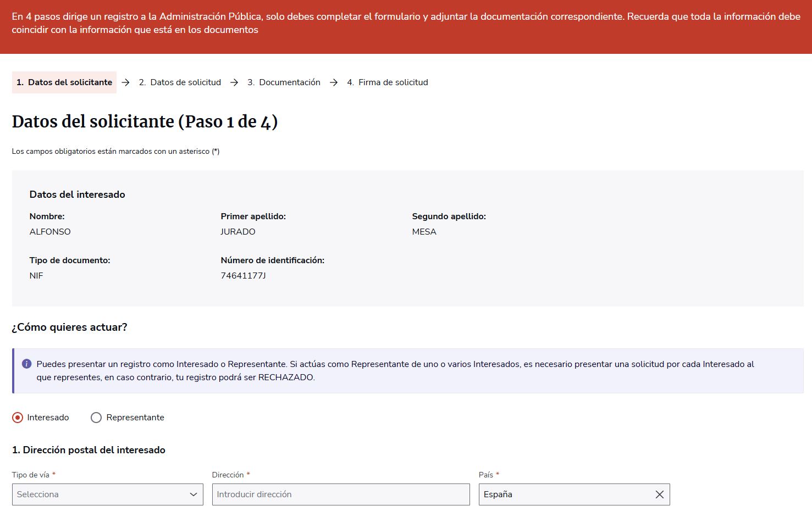Click the document type value NIF
Image resolution: width=812 pixels, height=517 pixels.
36,276
